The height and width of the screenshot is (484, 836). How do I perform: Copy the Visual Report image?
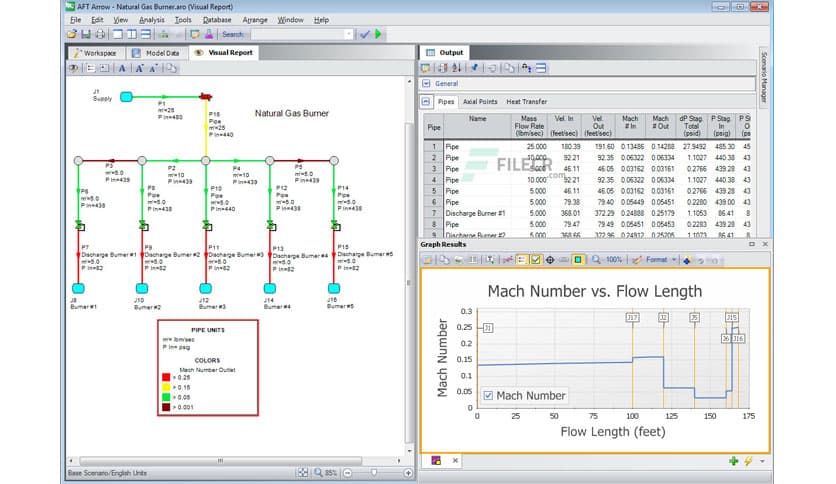coord(171,68)
